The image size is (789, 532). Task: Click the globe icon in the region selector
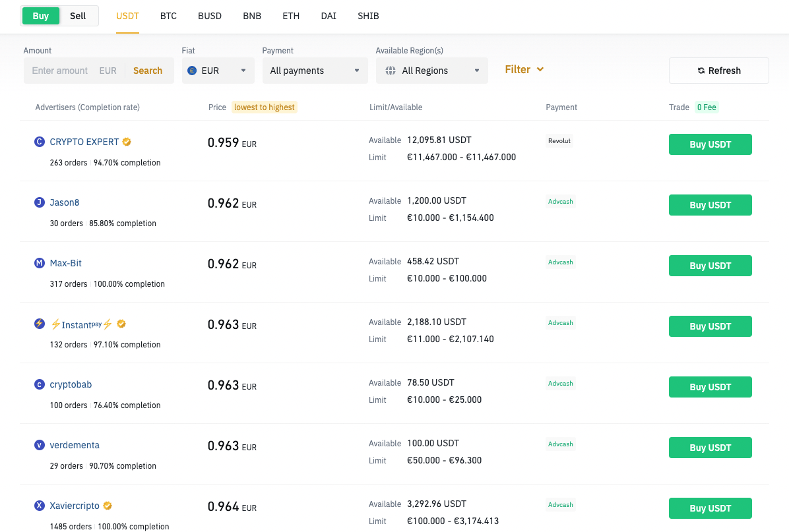click(x=391, y=71)
